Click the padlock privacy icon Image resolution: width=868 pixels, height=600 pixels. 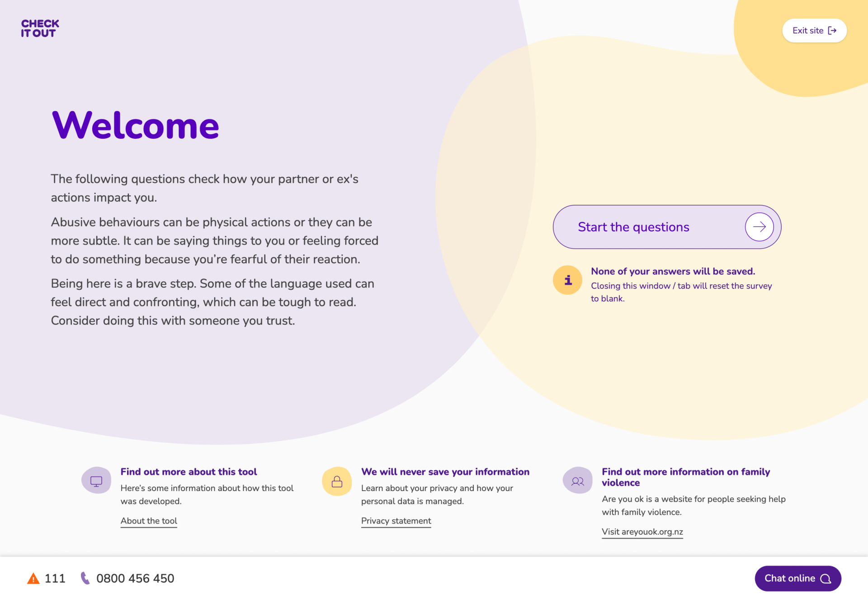tap(337, 481)
